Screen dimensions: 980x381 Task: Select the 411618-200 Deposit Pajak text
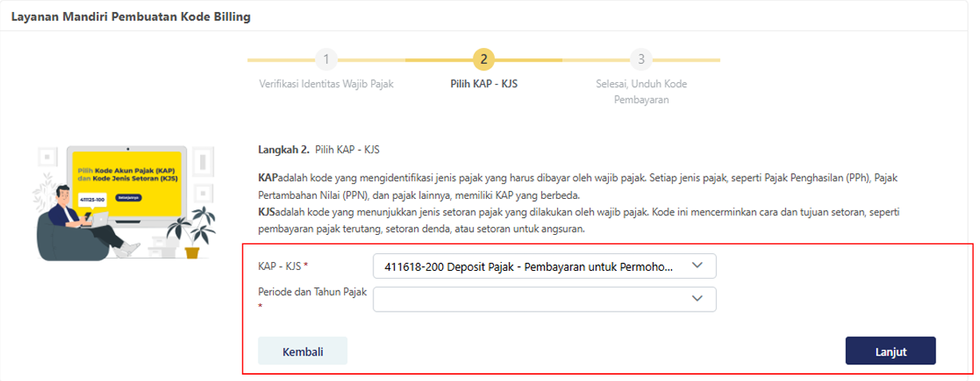[528, 267]
